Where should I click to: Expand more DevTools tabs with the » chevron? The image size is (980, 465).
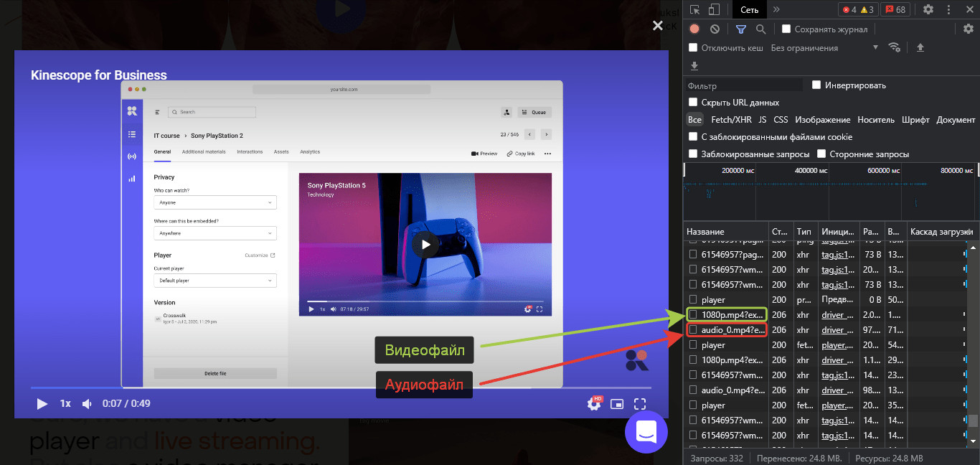coord(776,10)
